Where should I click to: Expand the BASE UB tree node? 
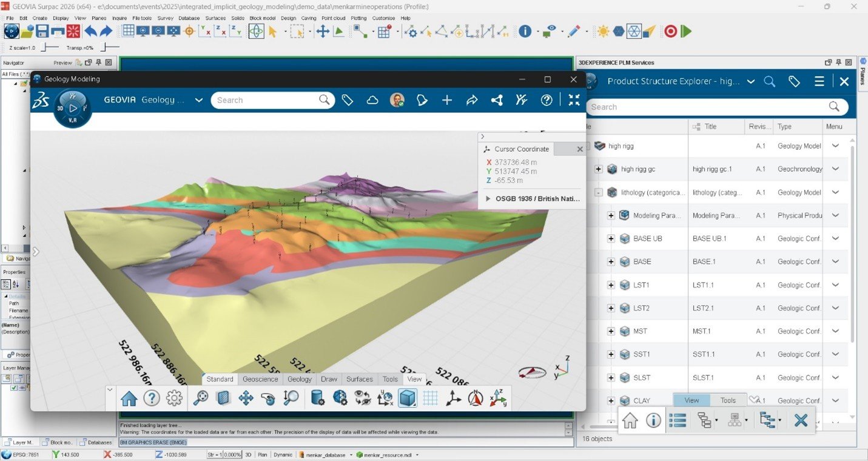[611, 238]
